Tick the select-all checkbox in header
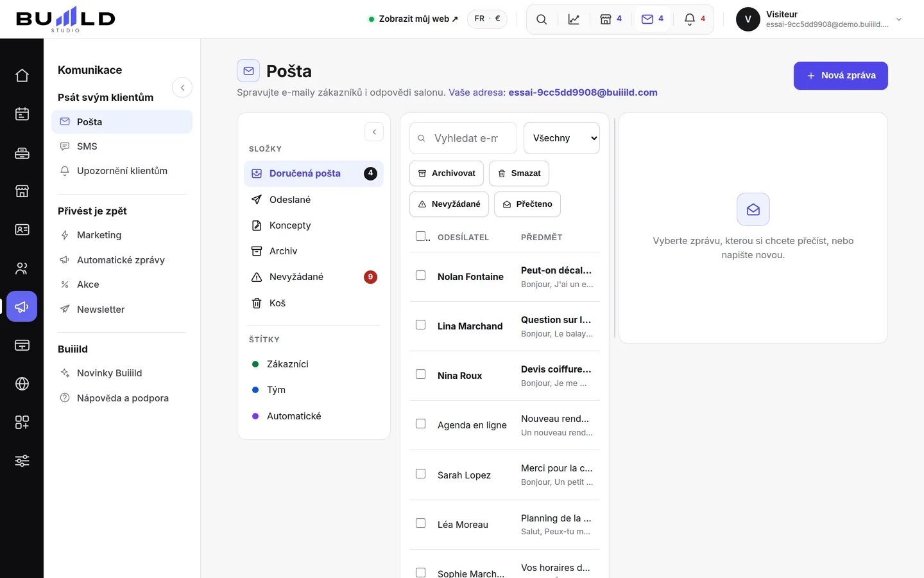 420,236
